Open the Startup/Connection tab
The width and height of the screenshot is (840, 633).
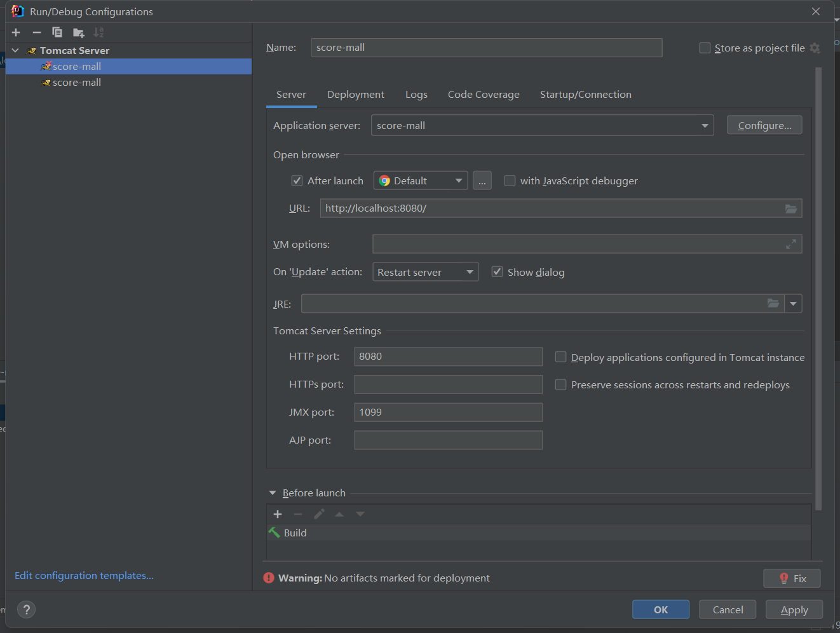point(585,95)
